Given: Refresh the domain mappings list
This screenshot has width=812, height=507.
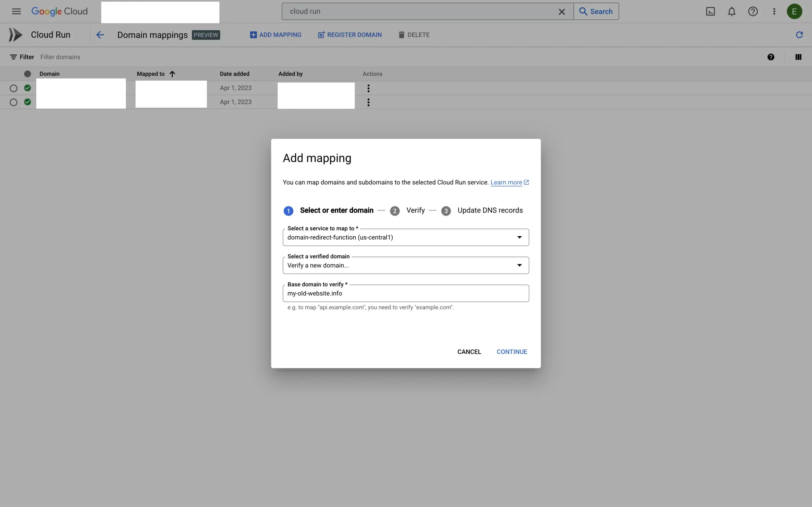Looking at the screenshot, I should coord(799,35).
